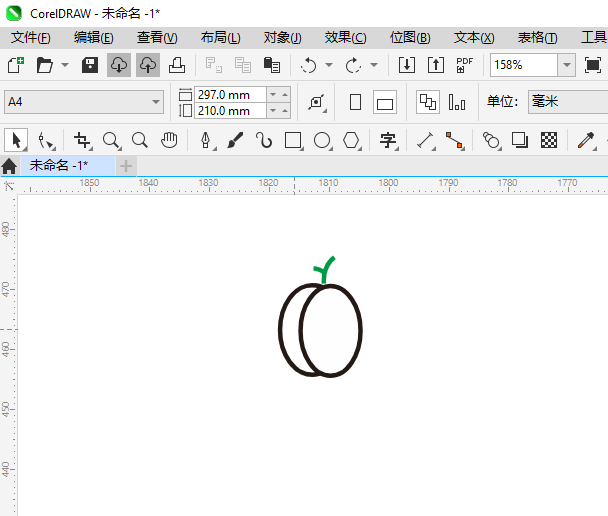The width and height of the screenshot is (608, 516).
Task: Open the 效果(C) menu
Action: click(x=345, y=38)
